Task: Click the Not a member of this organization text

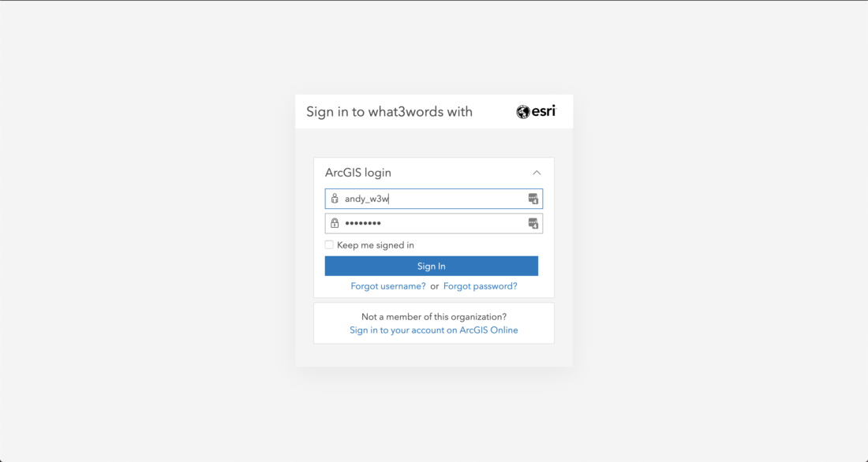Action: pos(434,317)
